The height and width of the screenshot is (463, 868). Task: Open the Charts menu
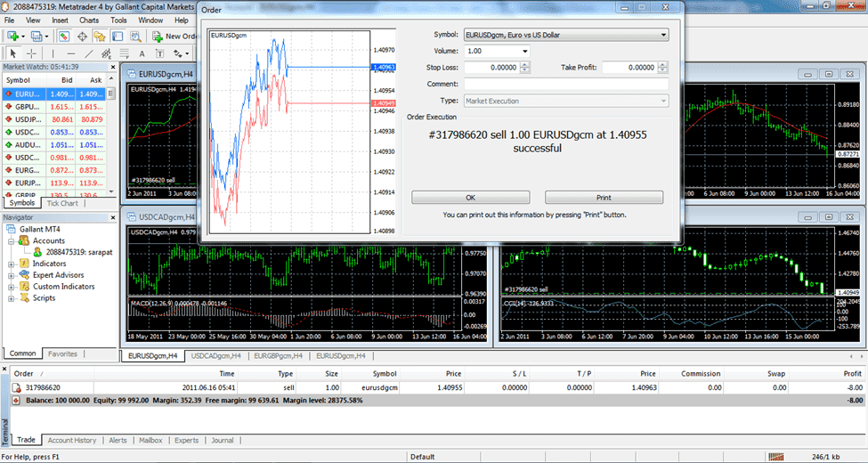[89, 20]
